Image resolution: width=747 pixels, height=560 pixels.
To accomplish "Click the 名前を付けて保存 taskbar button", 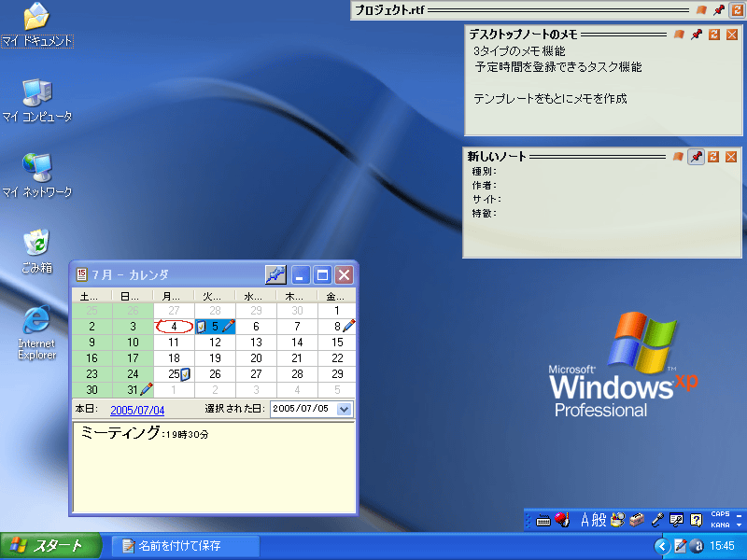I will point(186,546).
